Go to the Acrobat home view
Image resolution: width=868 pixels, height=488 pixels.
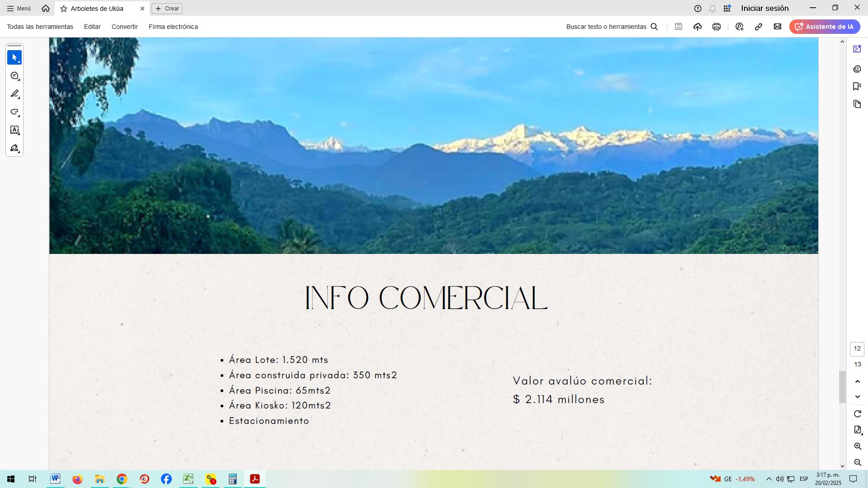coord(46,9)
